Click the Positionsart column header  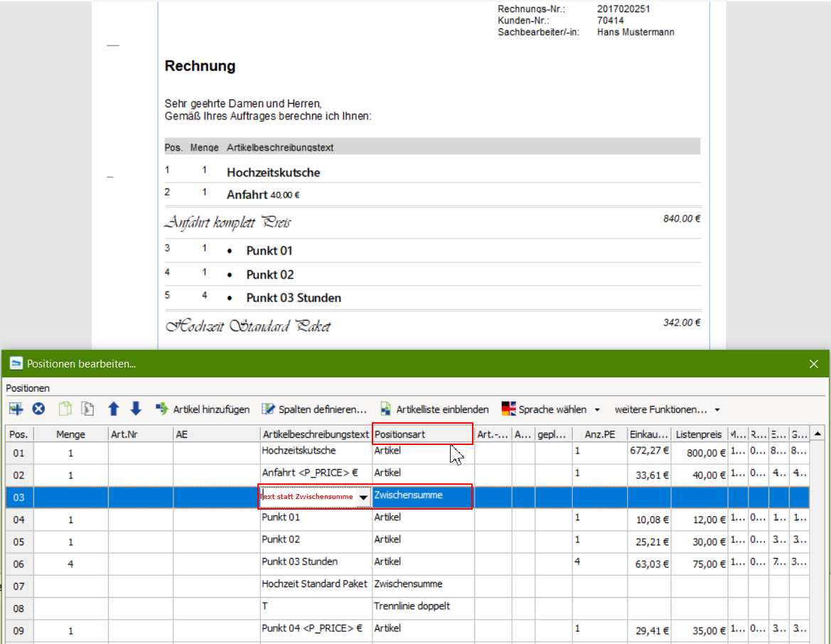(423, 434)
